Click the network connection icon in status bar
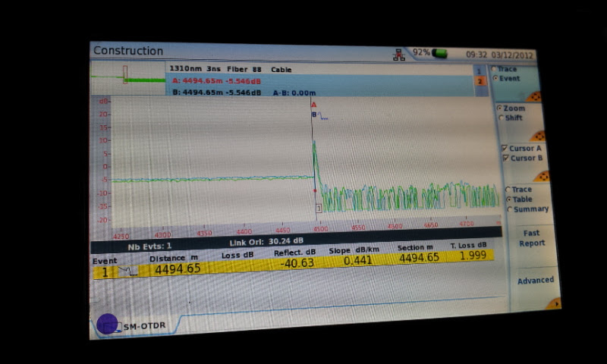 tap(399, 55)
